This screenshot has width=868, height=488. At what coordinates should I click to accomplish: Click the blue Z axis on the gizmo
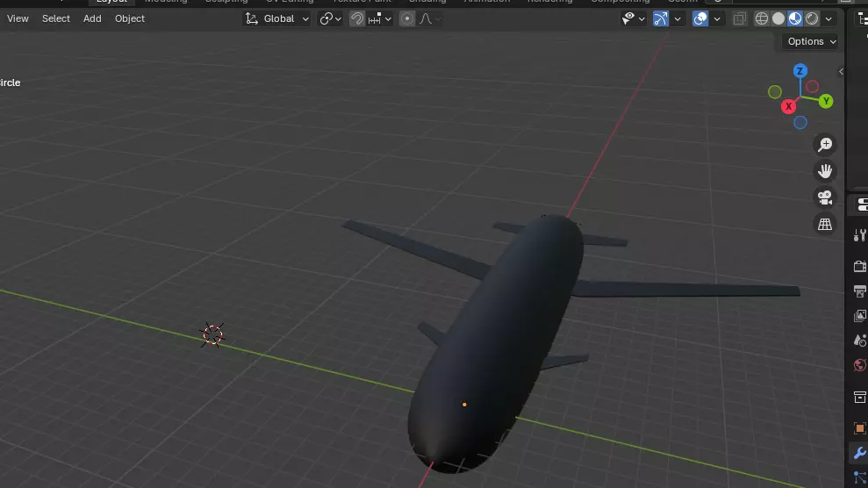800,71
